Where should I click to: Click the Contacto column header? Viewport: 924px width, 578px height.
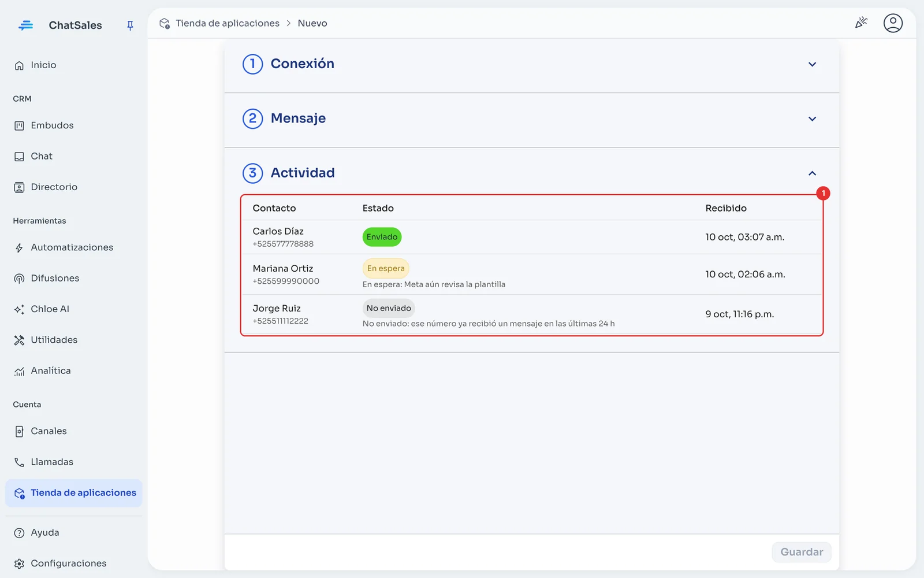(274, 208)
